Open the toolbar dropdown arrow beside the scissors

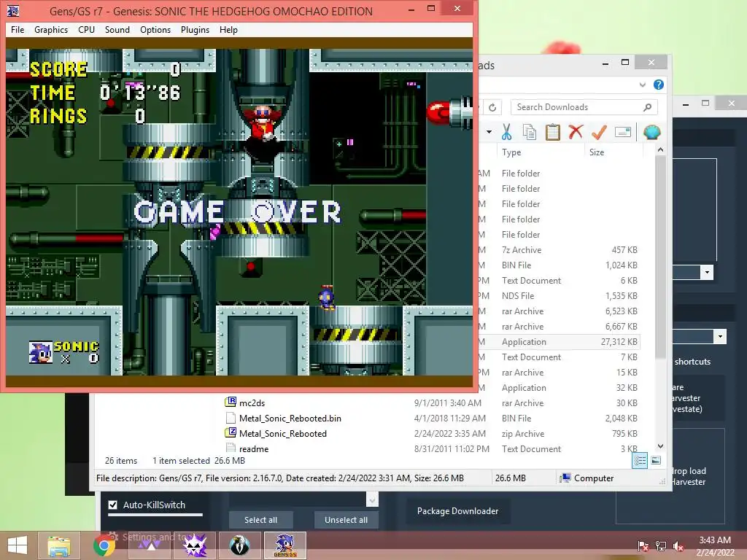pyautogui.click(x=489, y=132)
